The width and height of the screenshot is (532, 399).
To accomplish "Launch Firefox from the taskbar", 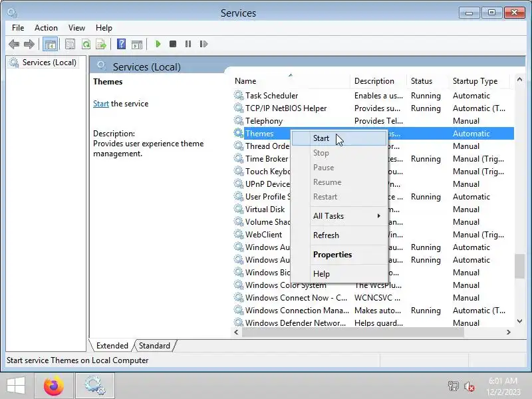I will pos(54,386).
